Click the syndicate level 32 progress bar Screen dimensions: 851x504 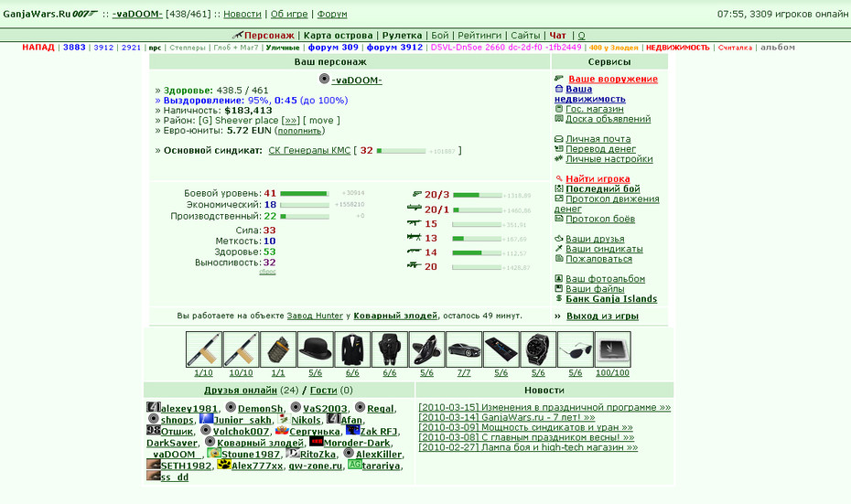(401, 151)
